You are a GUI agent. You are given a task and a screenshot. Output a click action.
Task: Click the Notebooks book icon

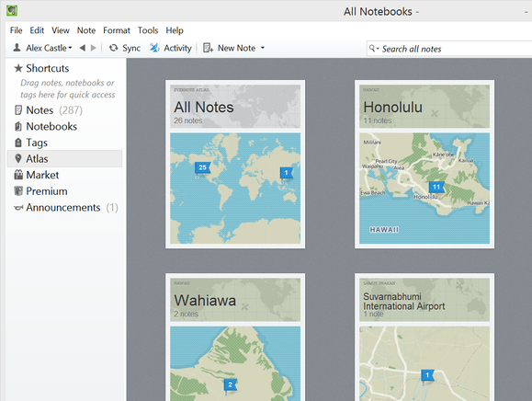tap(18, 126)
